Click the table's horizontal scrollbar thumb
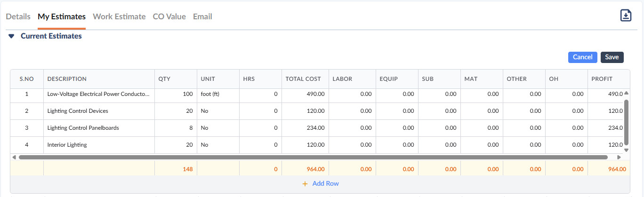Screen dimensions: 644x197 (x=313, y=157)
